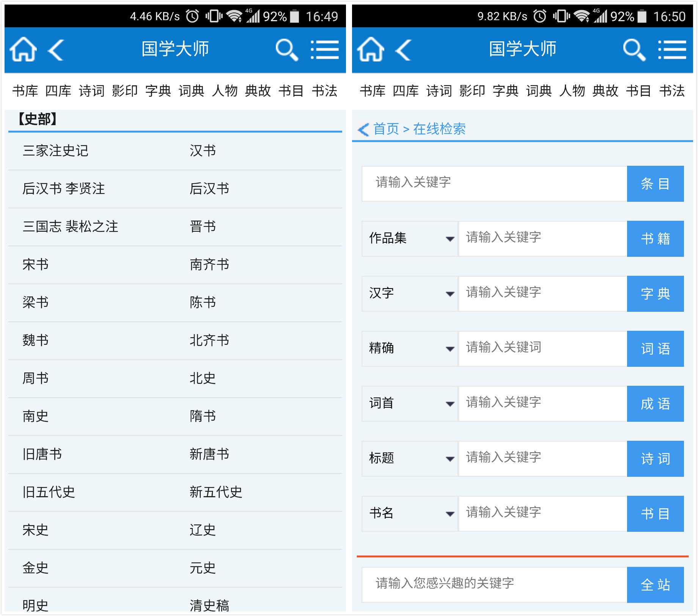Select 字典 tab in right screen nav

click(x=506, y=91)
